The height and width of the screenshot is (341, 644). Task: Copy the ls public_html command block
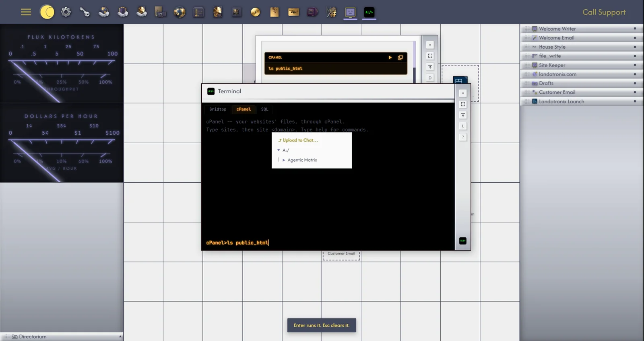click(400, 58)
